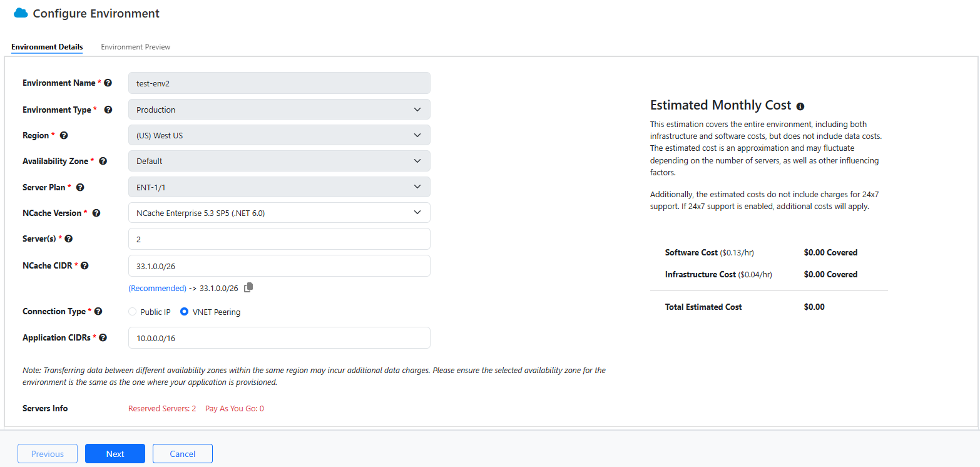The image size is (980, 467).
Task: Open help icon for Application CIDRs
Action: click(x=103, y=337)
